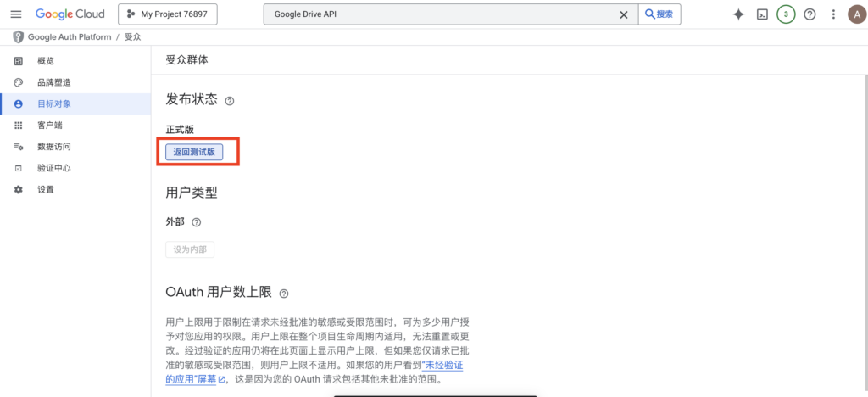
Task: Open 客户端 in the sidebar
Action: point(49,126)
